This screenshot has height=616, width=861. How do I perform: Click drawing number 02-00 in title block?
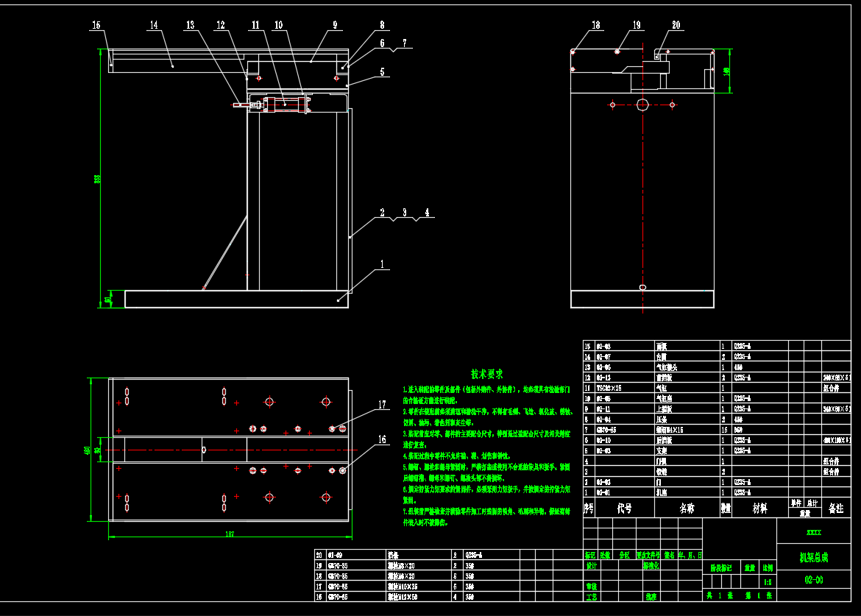[x=814, y=580]
